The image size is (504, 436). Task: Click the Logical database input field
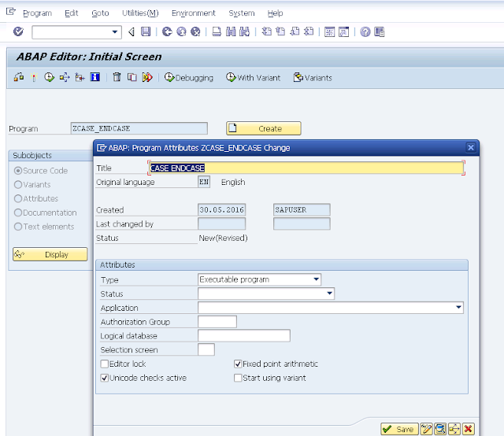pyautogui.click(x=244, y=336)
